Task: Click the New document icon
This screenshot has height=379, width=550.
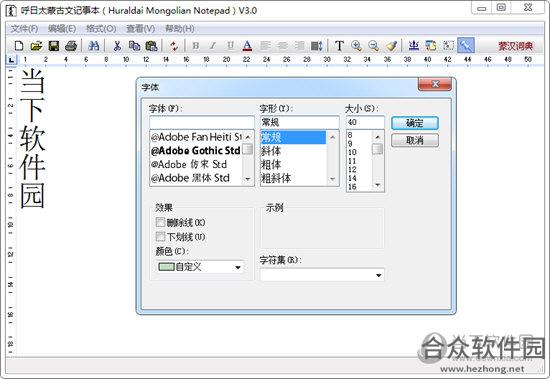Action: coord(19,46)
